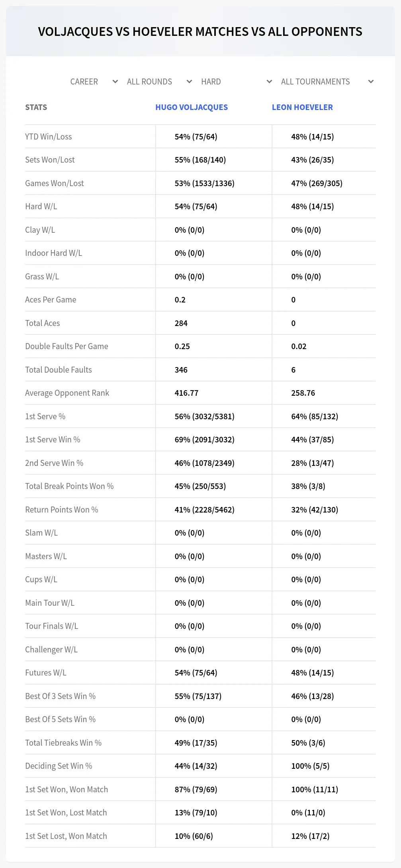Select the Total Tiebreaks Win % label
The width and height of the screenshot is (401, 868).
tap(63, 743)
